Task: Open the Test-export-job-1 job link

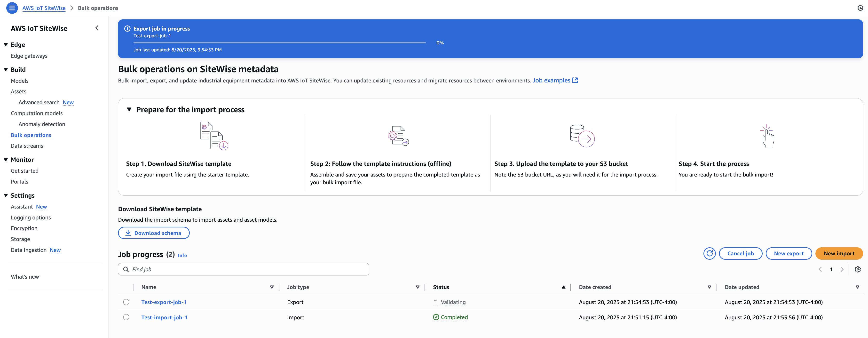Action: pos(164,302)
